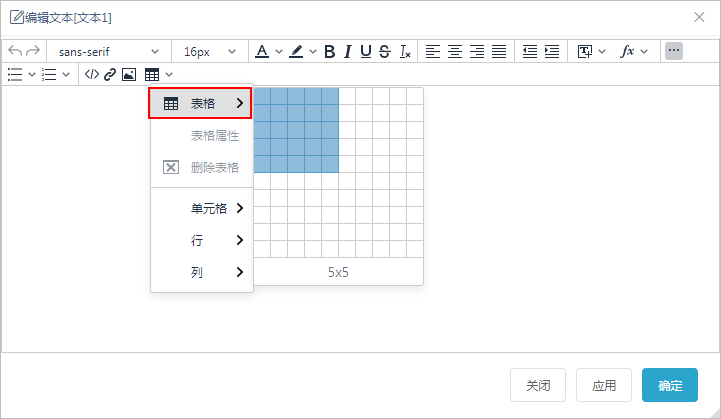The height and width of the screenshot is (419, 721).
Task: Open the 行 submenu
Action: pos(202,240)
